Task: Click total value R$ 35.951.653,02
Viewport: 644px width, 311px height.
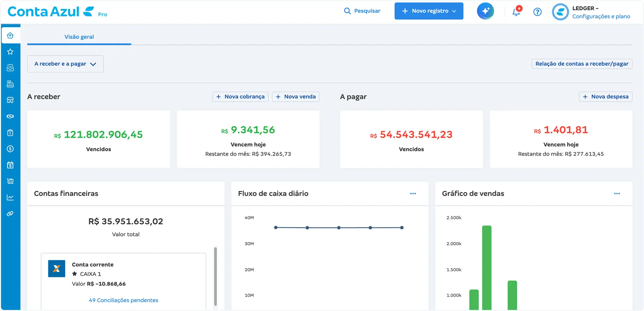Action: [126, 221]
